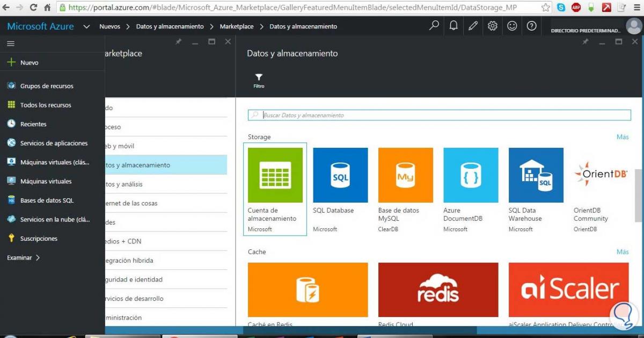Open Suscripciones key icon
The height and width of the screenshot is (338, 644).
(x=11, y=238)
